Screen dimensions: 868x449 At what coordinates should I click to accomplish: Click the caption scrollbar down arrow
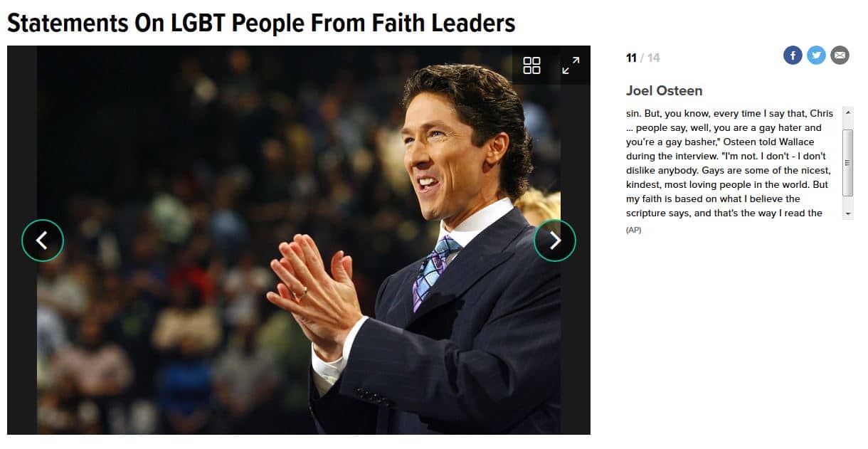pos(847,213)
